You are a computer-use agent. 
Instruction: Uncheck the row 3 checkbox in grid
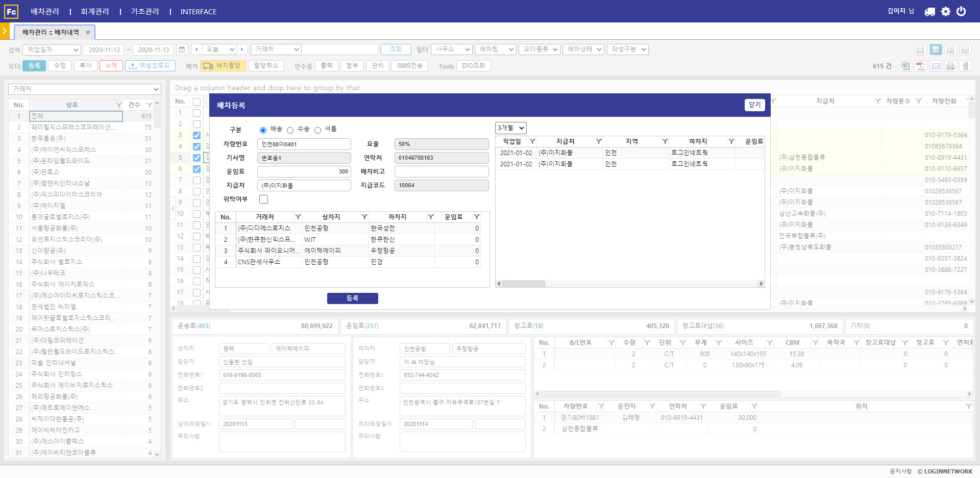pyautogui.click(x=197, y=135)
